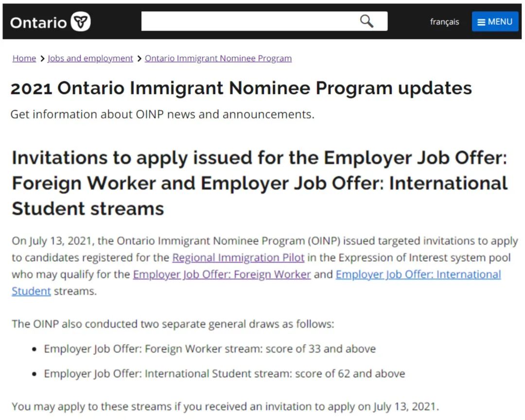Open Ontario Immigrant Nominee Program breadcrumb

218,58
